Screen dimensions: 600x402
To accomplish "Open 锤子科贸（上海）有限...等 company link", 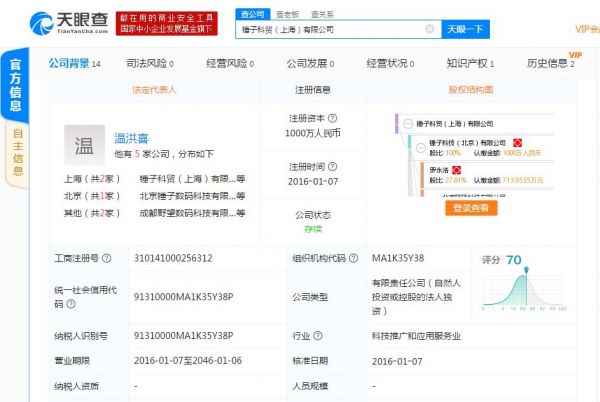I will (x=192, y=179).
